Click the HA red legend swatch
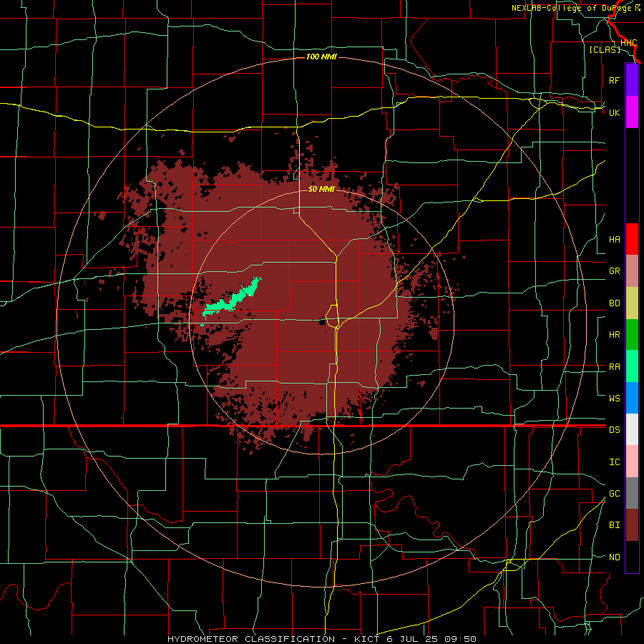 (632, 239)
